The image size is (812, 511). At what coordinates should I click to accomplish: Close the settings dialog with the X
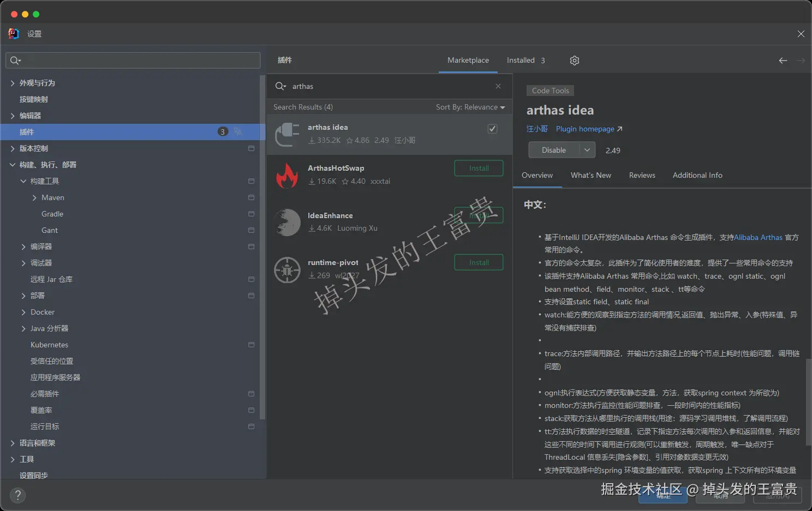tap(801, 34)
